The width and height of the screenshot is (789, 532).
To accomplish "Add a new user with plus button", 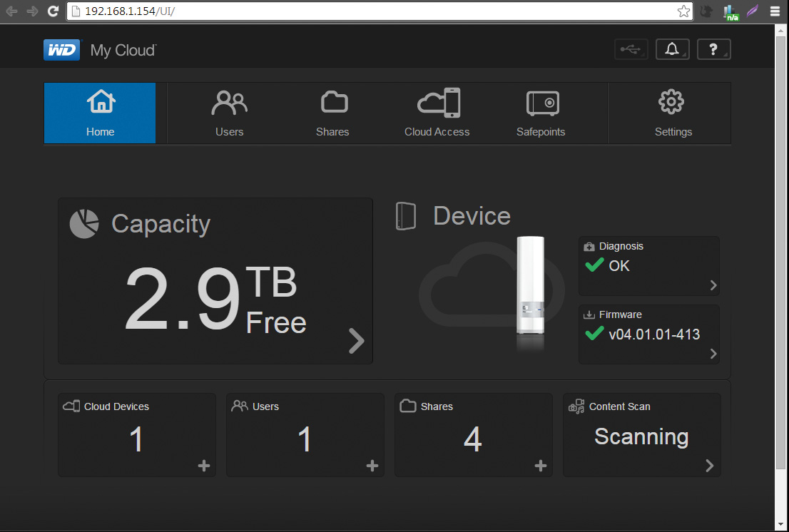I will click(x=372, y=466).
